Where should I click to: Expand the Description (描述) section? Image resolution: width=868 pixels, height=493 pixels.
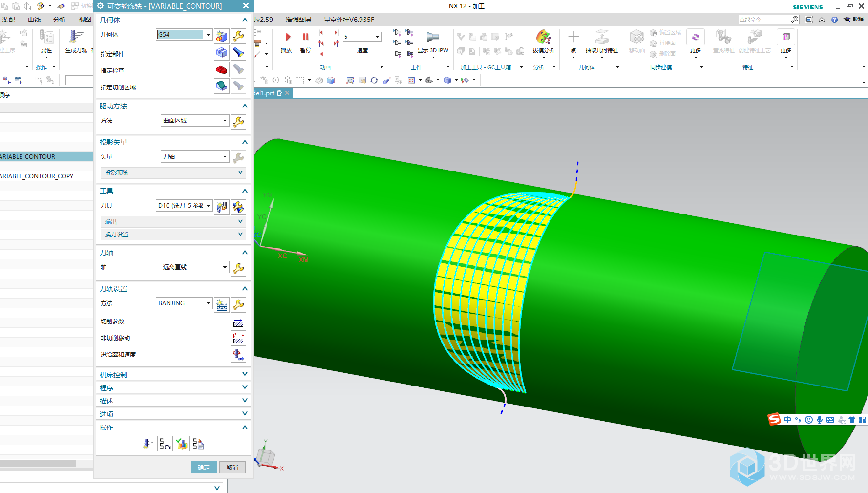pyautogui.click(x=173, y=401)
